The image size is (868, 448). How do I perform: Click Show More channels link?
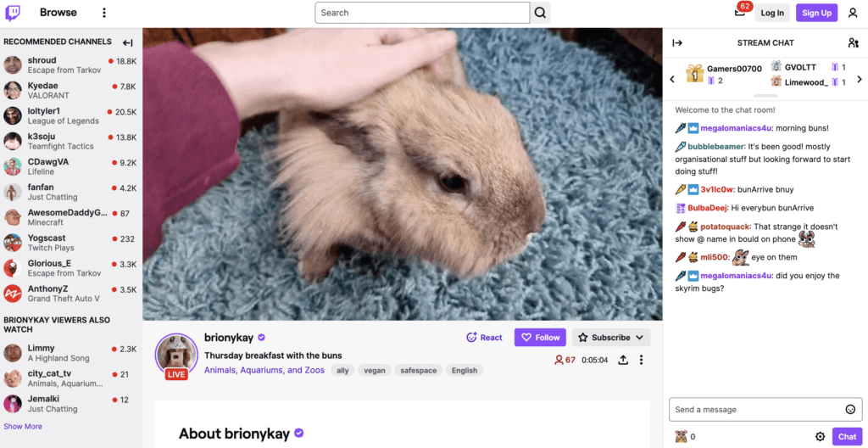click(23, 427)
